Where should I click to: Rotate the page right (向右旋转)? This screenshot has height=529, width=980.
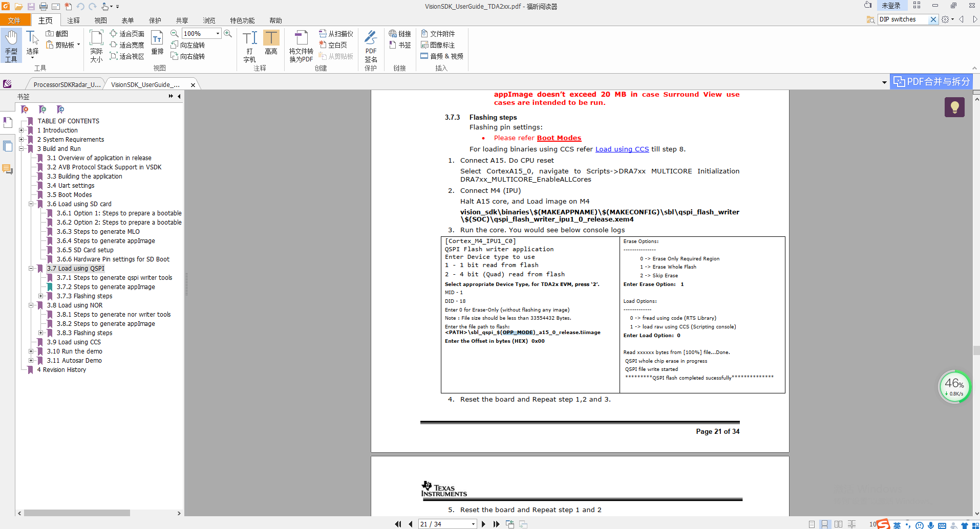[188, 56]
